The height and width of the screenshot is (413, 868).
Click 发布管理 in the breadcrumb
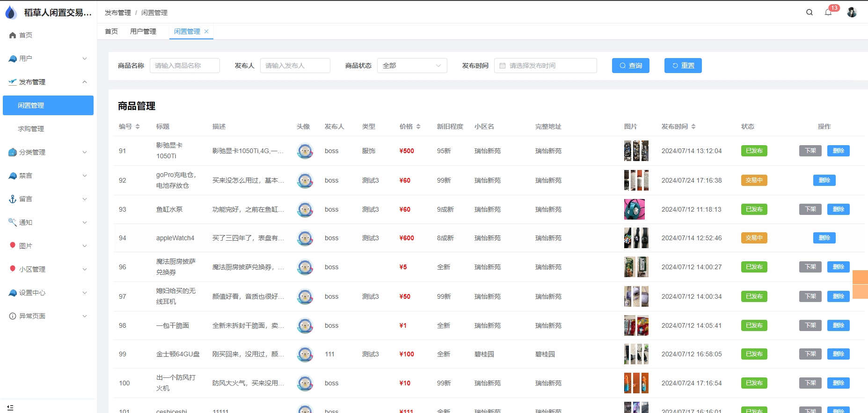(118, 13)
